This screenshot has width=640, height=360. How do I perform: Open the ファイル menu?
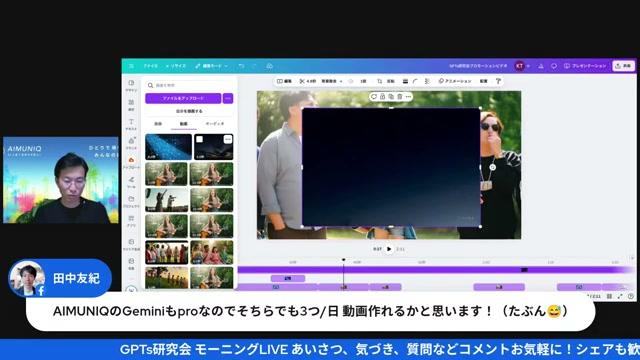coord(151,66)
